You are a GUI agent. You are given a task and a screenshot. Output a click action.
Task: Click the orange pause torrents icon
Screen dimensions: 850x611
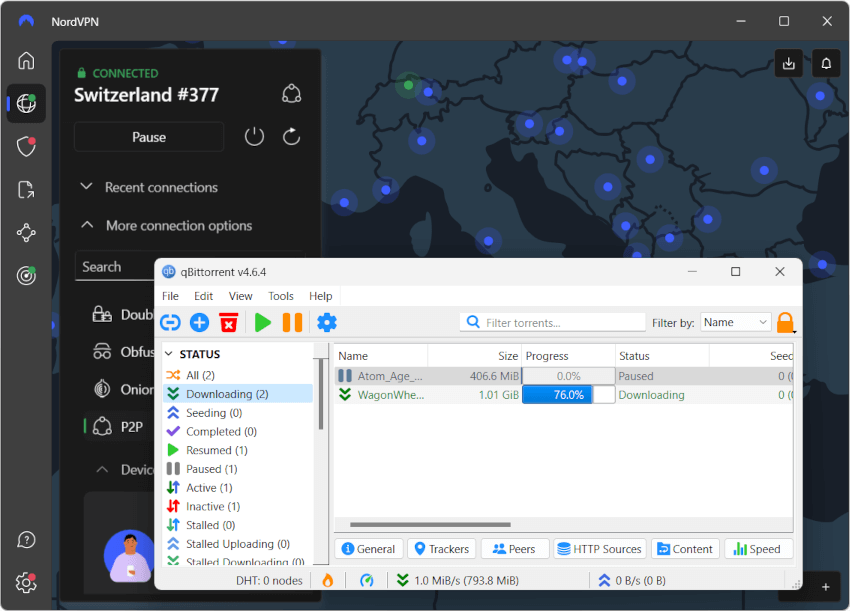point(292,323)
